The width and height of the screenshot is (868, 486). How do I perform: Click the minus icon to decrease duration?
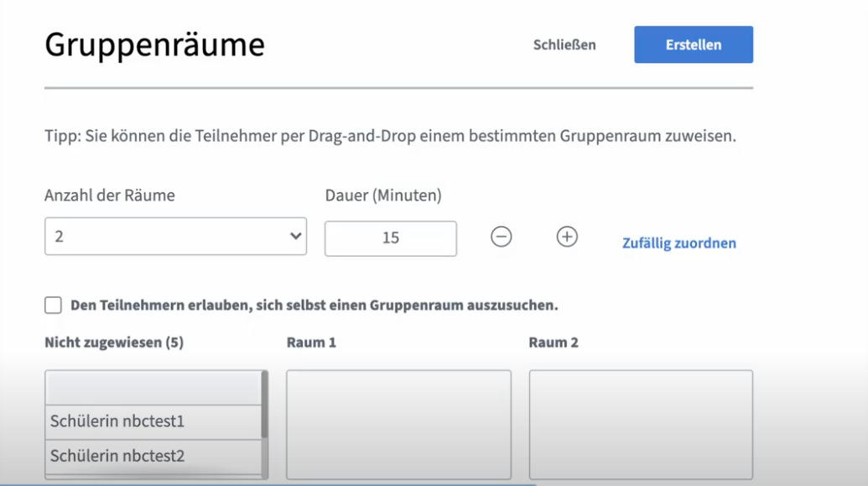pyautogui.click(x=501, y=237)
